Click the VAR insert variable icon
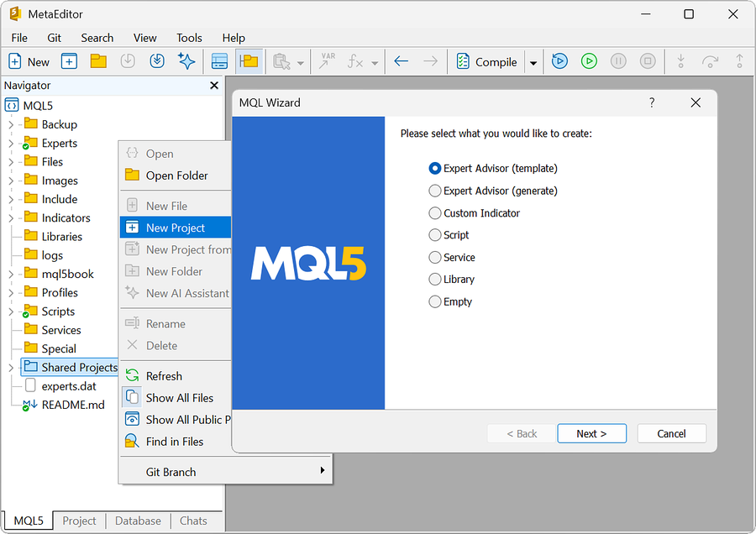Screen dimensions: 756x534 click(x=327, y=61)
